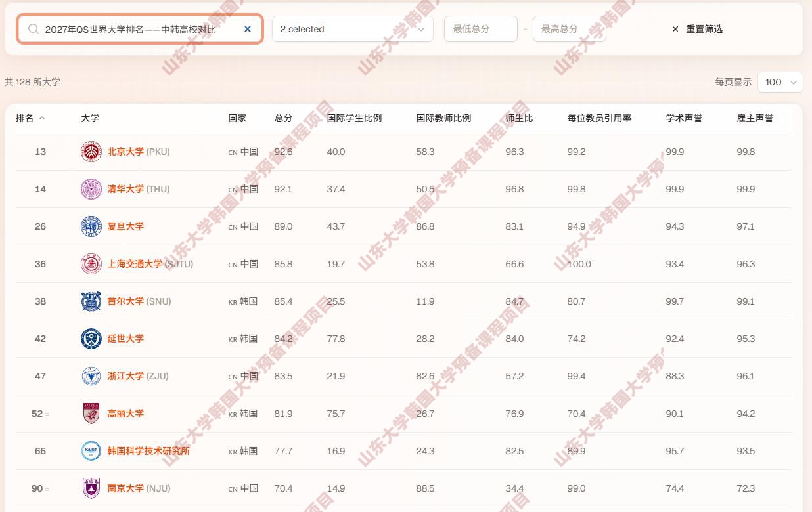Click total score 92.1 for 清华大学
Image resolution: width=812 pixels, height=512 pixels.
283,189
